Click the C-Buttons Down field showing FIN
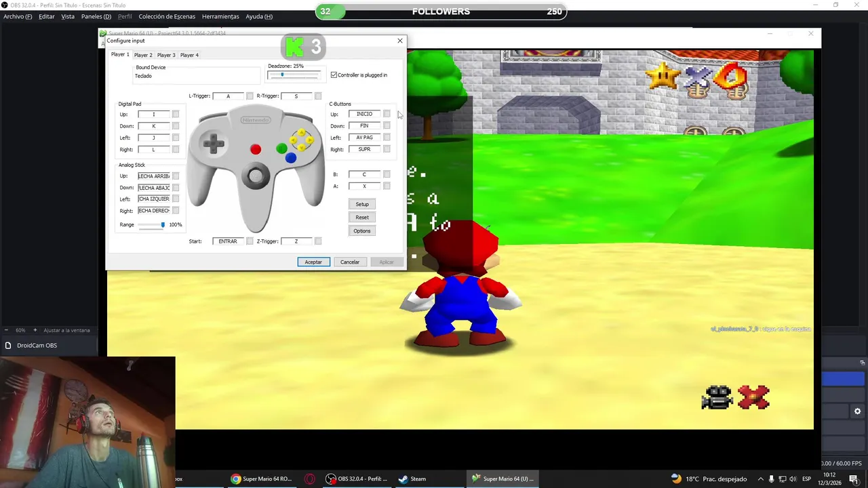The image size is (868, 488). 364,125
